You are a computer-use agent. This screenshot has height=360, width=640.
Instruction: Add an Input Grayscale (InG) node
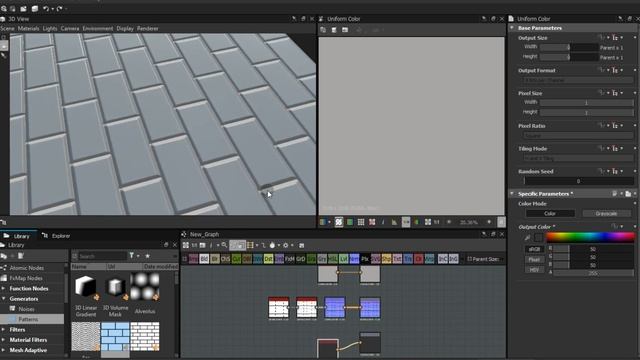(x=453, y=259)
